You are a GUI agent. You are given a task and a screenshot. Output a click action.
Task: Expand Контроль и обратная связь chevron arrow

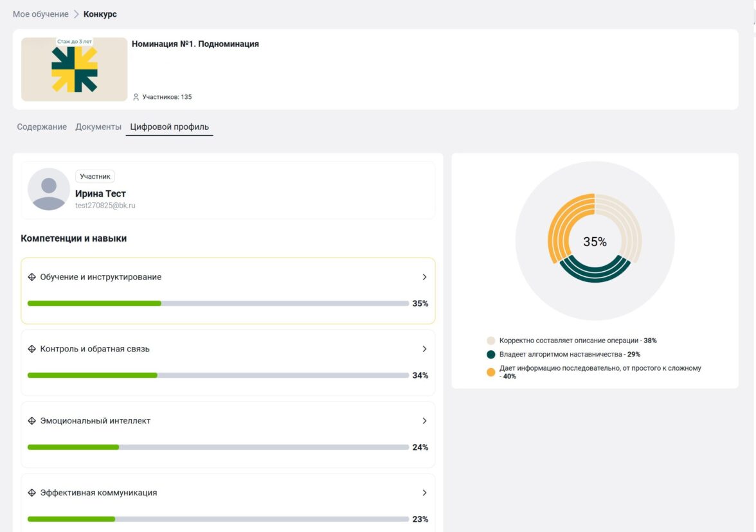(424, 349)
